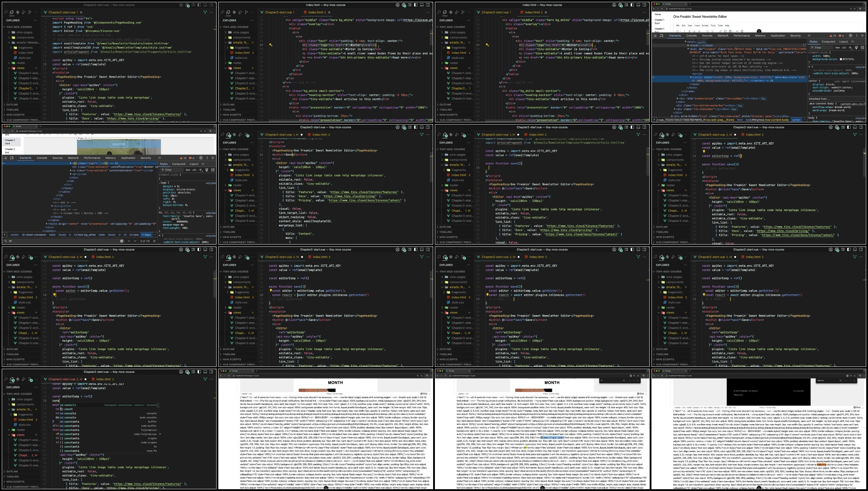Toggle :hov element state in .logo DevTools

[x=188, y=170]
